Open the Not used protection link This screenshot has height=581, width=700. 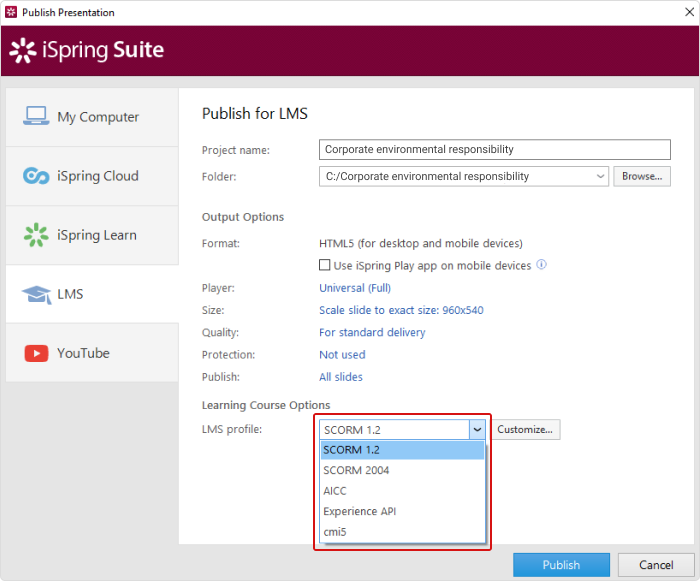pyautogui.click(x=342, y=355)
